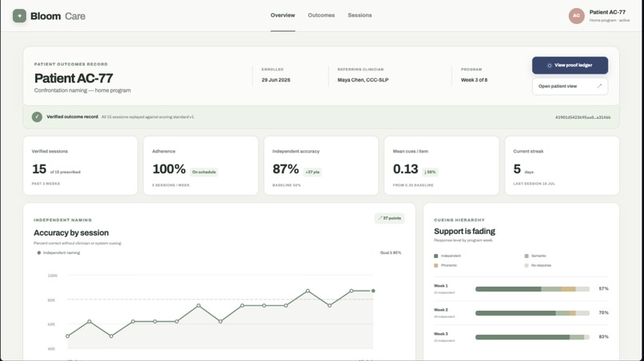Click the Semantic legend color swatch

pos(527,256)
